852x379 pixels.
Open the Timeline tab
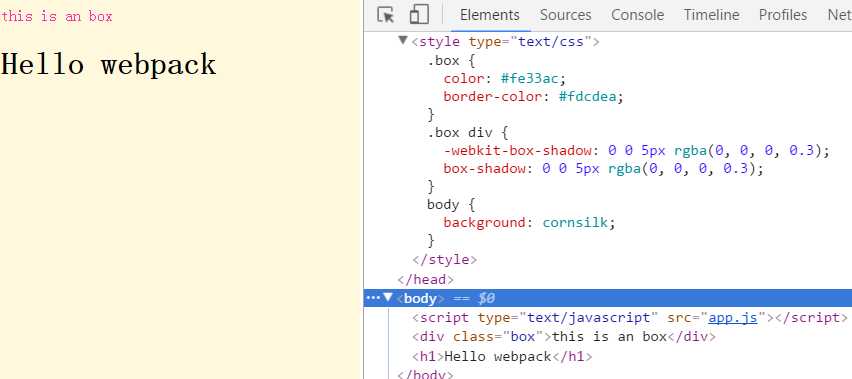[x=711, y=15]
